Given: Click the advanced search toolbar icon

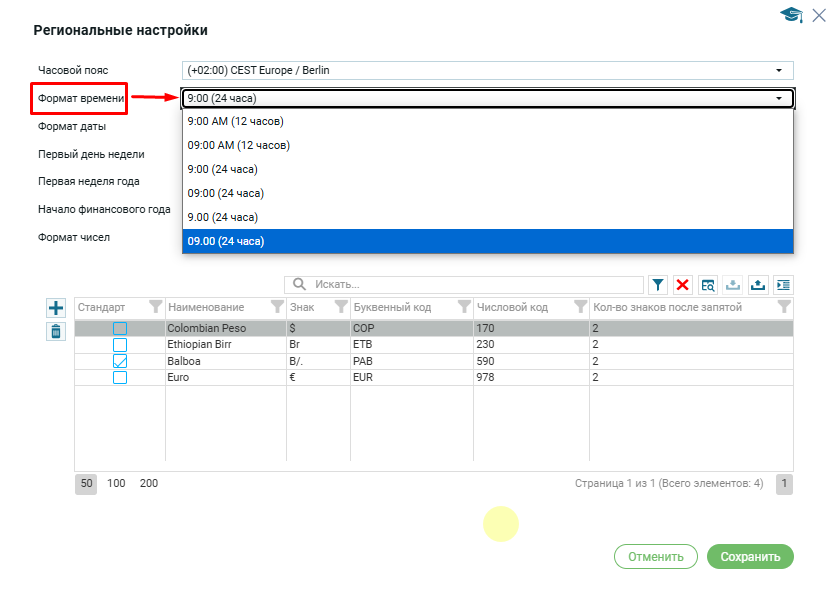Looking at the screenshot, I should point(708,285).
